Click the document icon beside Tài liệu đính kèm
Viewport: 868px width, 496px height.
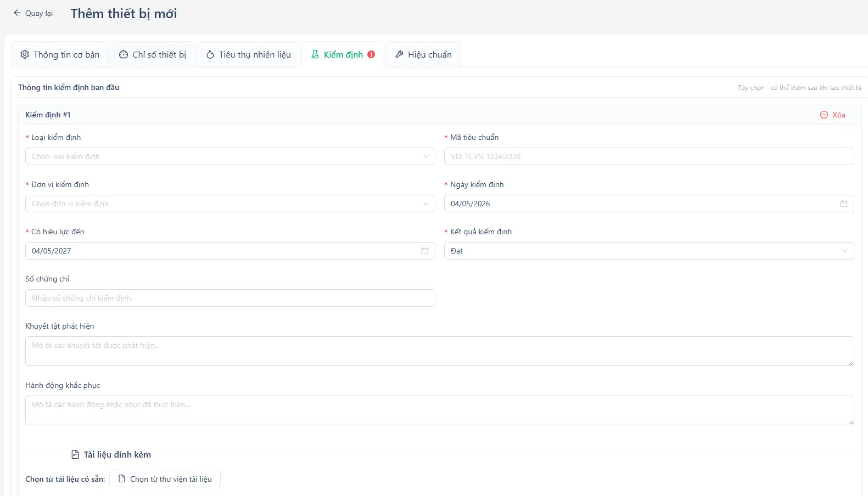tap(75, 454)
